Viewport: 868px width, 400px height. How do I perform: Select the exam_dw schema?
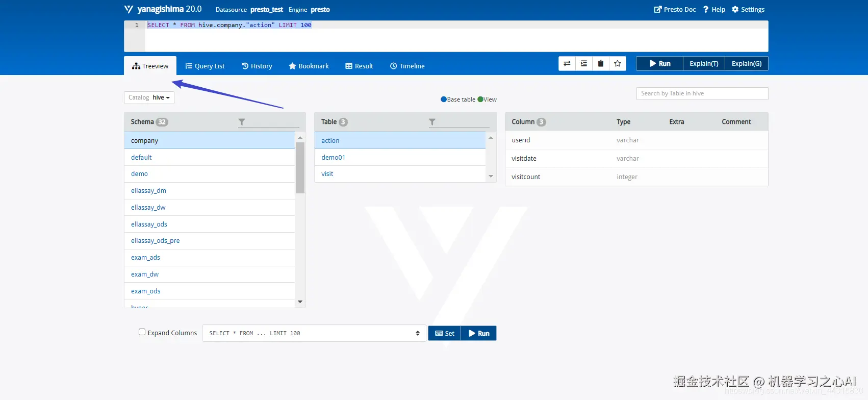[x=210, y=274]
